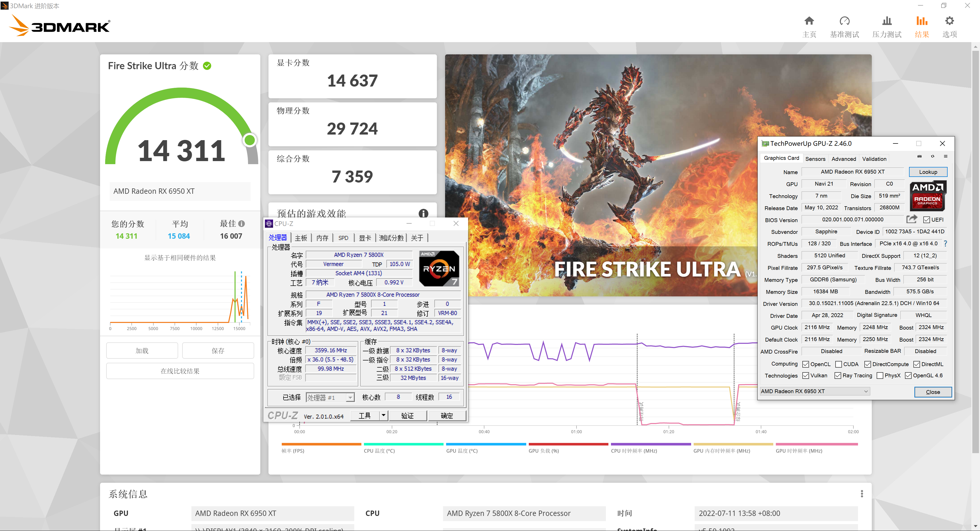The width and height of the screenshot is (980, 531).
Task: Toggle the DirectML checkbox in GPU-Z
Action: (916, 364)
